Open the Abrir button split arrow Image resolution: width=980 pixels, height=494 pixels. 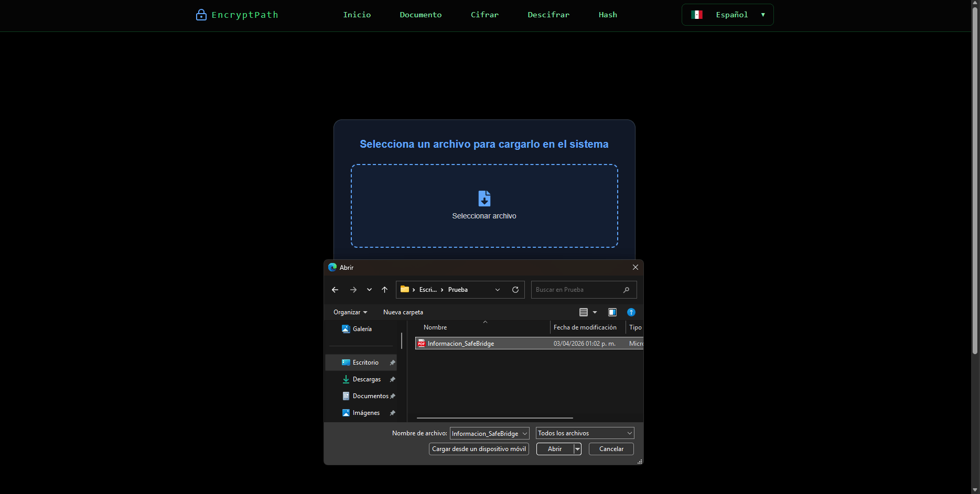[x=577, y=449]
